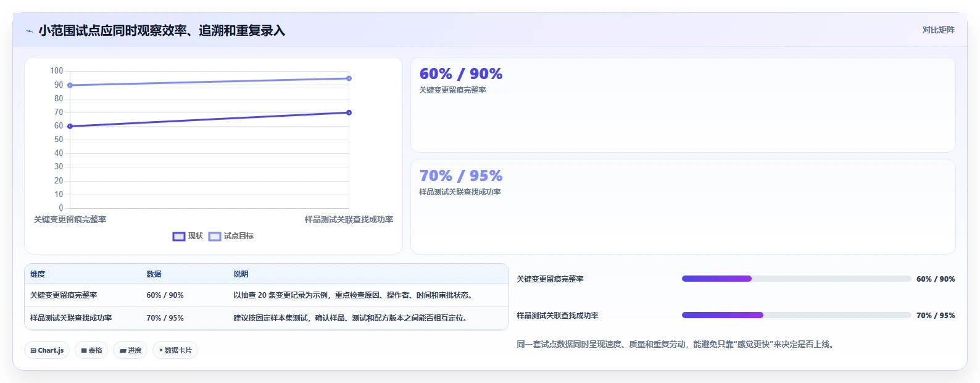Click progress value 60% / 90%
Viewport: 980px width, 383px height.
(x=936, y=279)
